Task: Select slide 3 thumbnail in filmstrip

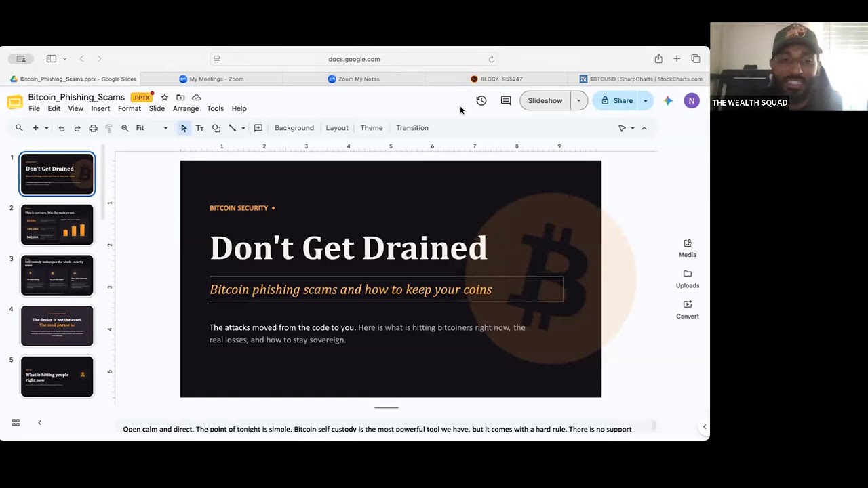Action: coord(57,275)
